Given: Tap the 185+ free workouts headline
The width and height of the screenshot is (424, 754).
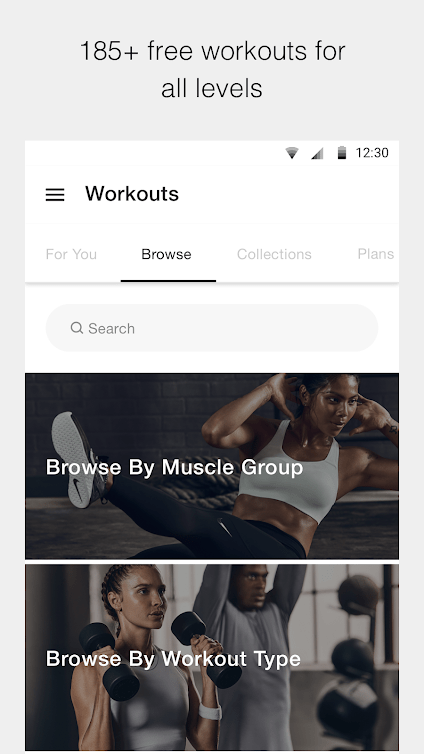Looking at the screenshot, I should click(212, 70).
